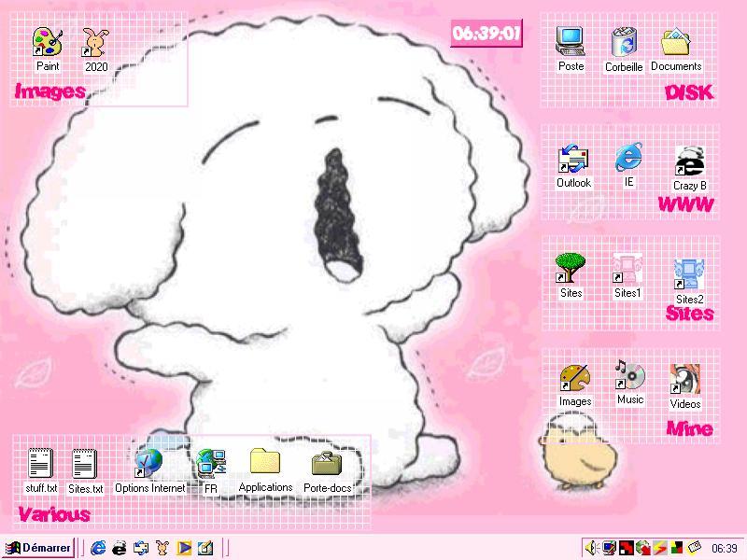Screen dimensions: 747x560
Task: Open the Videos shortcut icon
Action: point(684,379)
